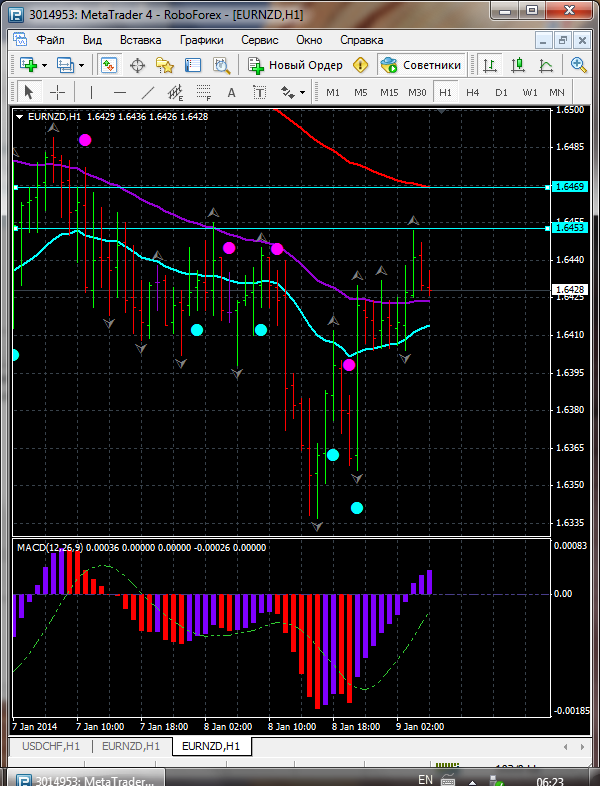Open the Файл menu
This screenshot has height=786, width=600.
coord(50,40)
